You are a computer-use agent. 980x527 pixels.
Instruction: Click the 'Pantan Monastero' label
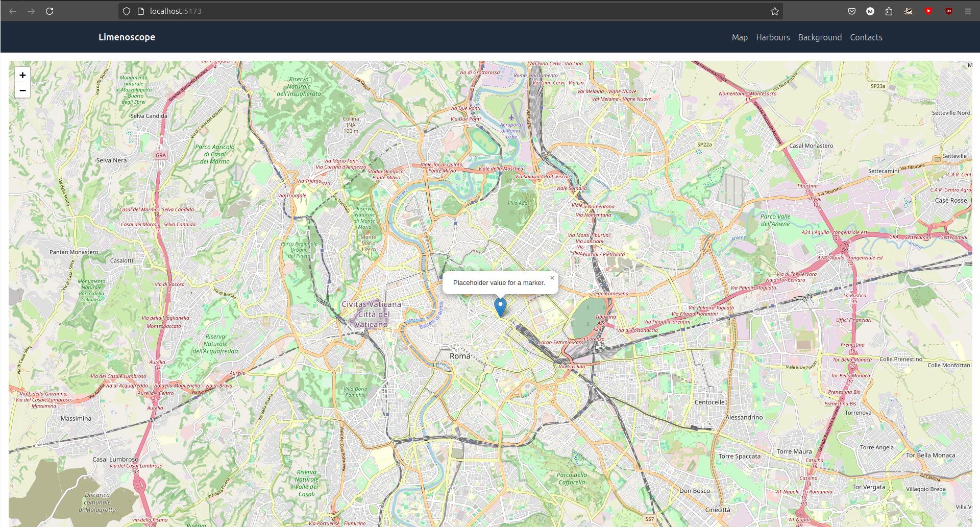(74, 252)
